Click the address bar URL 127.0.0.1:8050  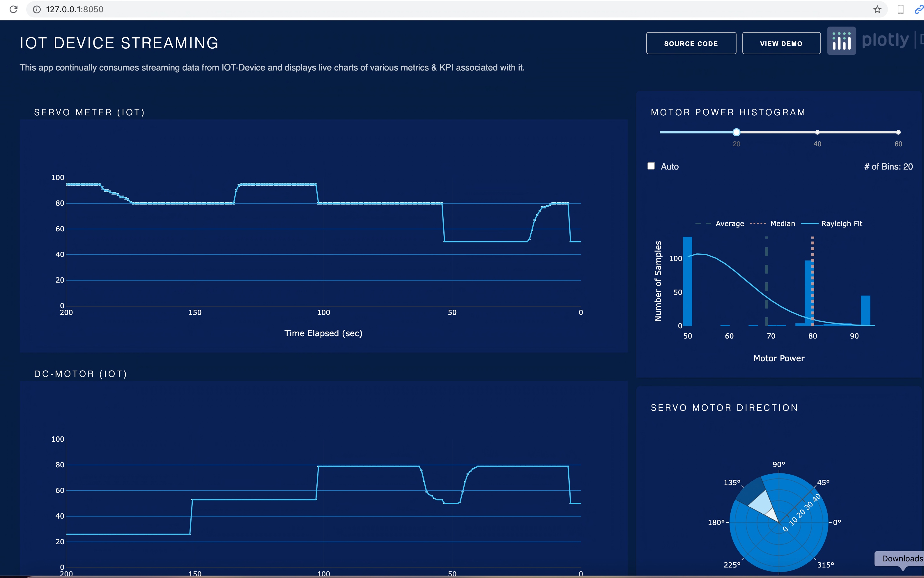click(x=75, y=9)
